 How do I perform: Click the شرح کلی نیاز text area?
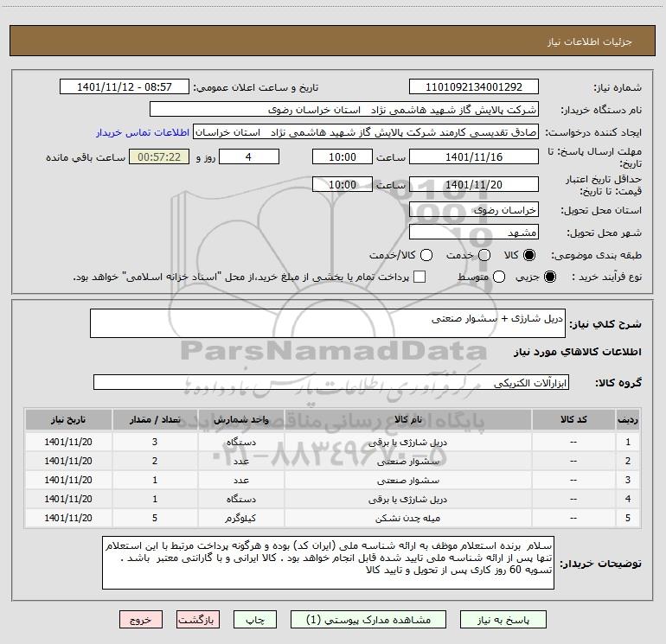tap(328, 323)
